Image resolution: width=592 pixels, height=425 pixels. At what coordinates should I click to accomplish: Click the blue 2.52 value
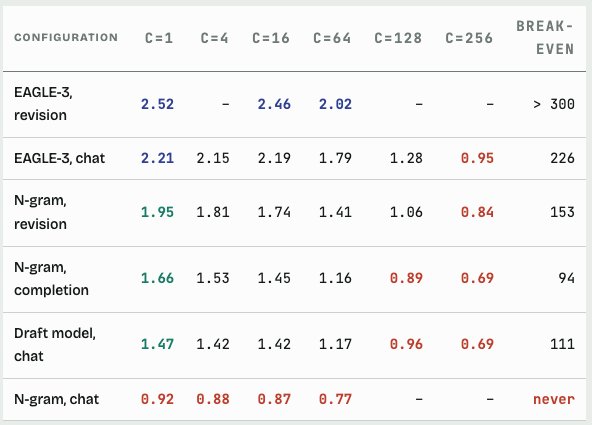[x=157, y=104]
